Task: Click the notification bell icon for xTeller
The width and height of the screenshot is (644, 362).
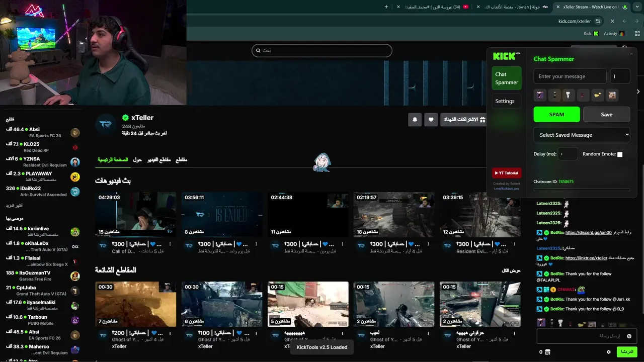Action: tap(415, 120)
